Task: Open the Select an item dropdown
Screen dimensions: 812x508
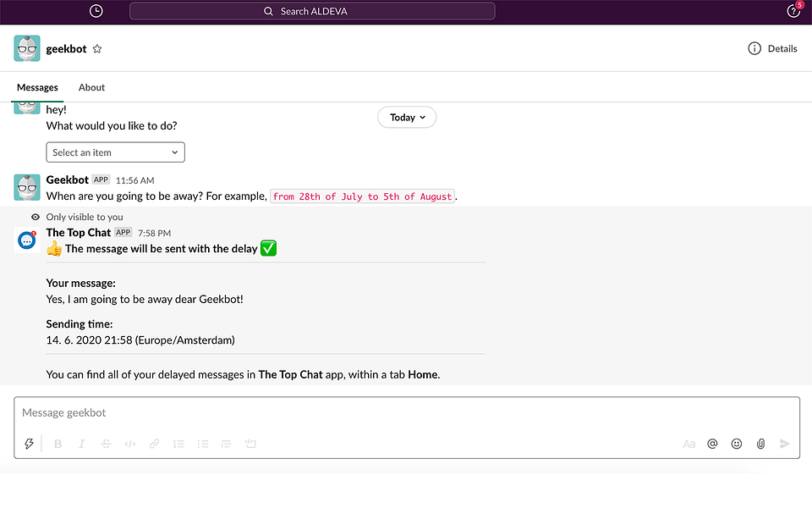Action: point(115,152)
